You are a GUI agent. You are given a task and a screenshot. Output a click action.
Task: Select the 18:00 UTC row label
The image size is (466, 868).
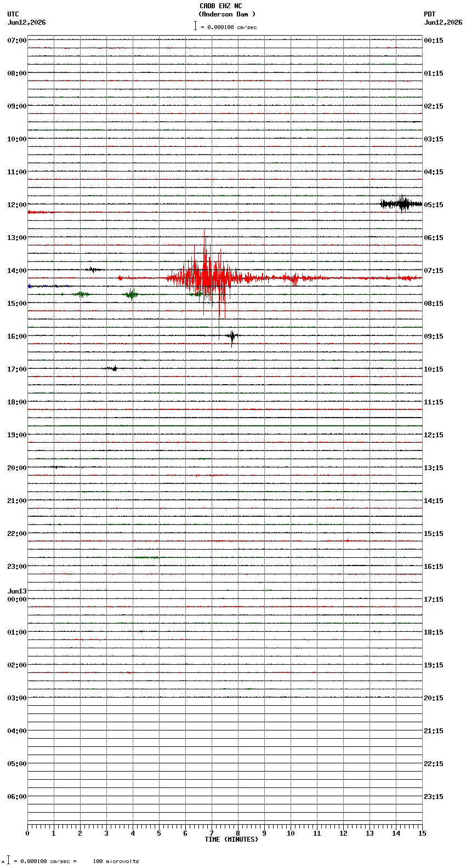17,402
